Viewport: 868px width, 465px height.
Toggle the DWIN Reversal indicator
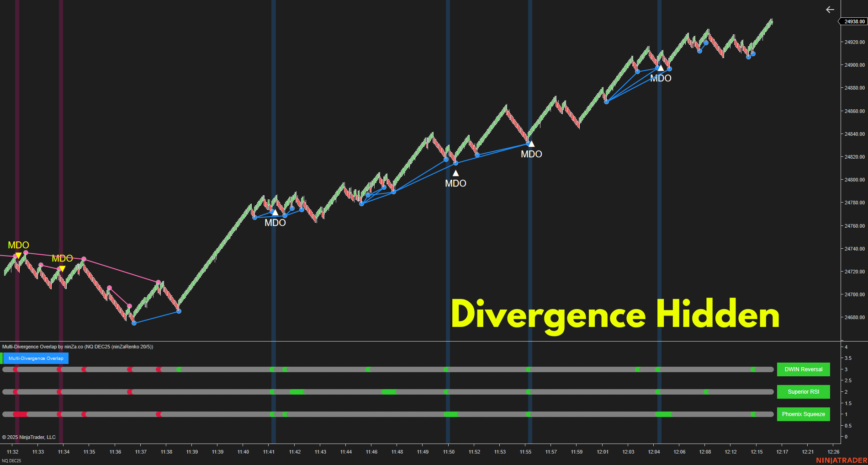803,369
